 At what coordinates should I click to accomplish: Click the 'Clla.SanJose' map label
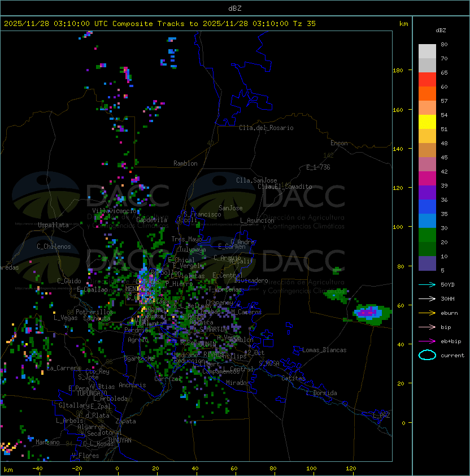click(256, 180)
